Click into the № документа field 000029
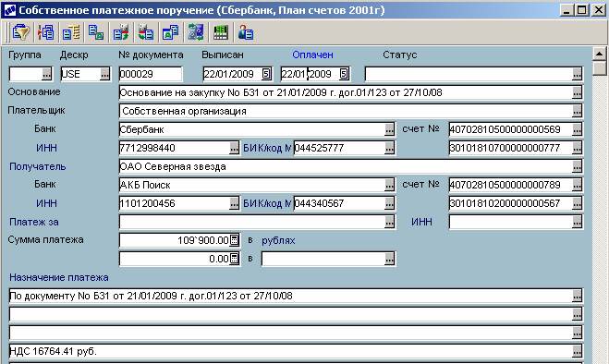Viewport: 609px width, 364px height. (151, 74)
